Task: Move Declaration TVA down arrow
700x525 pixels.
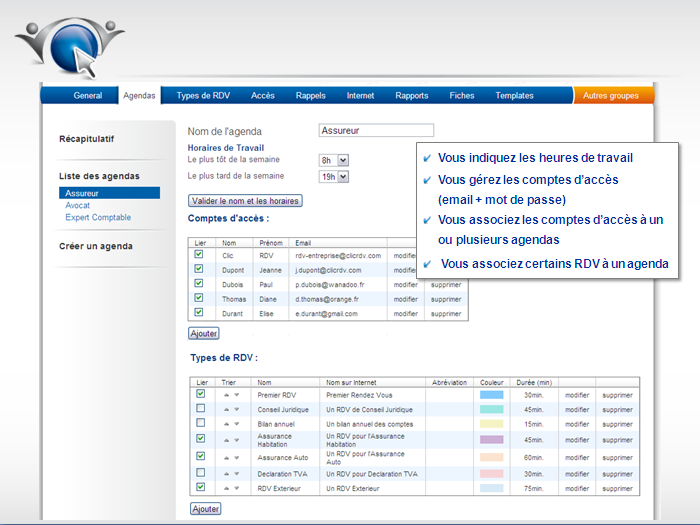Action: 237,474
